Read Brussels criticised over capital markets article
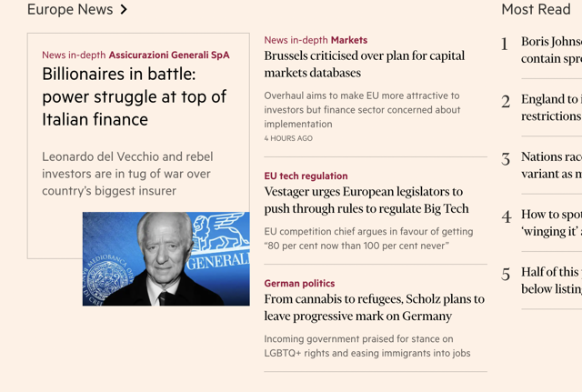This screenshot has width=582, height=392. [x=364, y=64]
